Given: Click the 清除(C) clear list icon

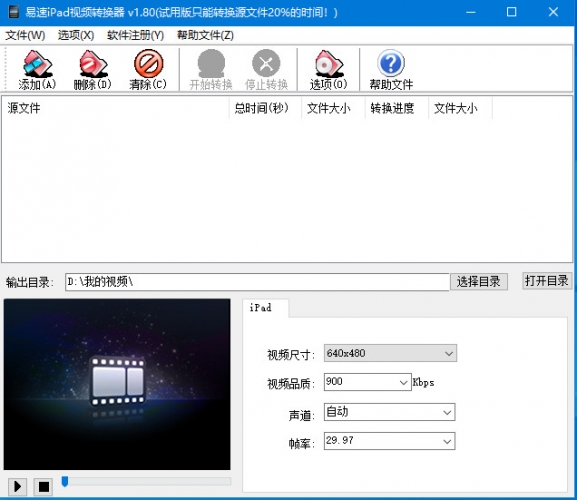Looking at the screenshot, I should [x=148, y=69].
